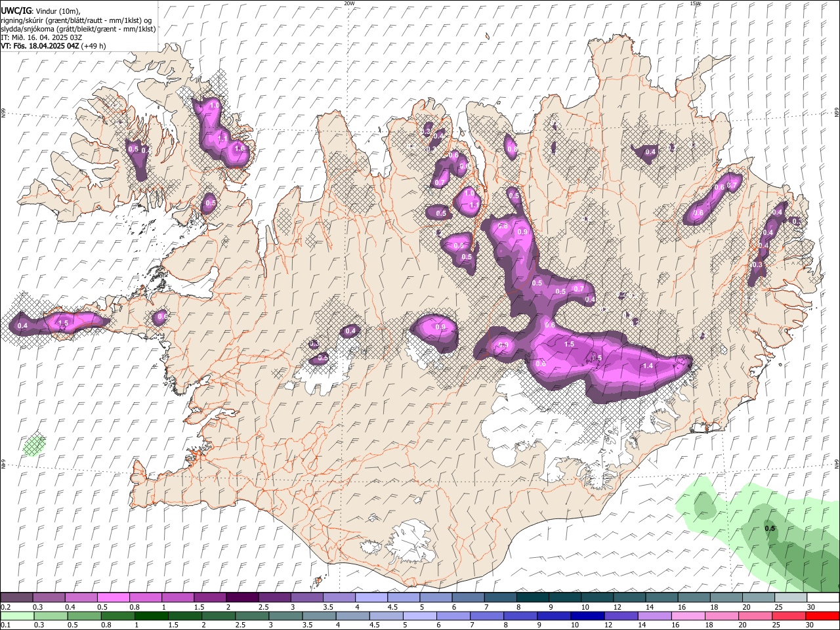Click the lower legend swatch labeled 2

(219, 616)
